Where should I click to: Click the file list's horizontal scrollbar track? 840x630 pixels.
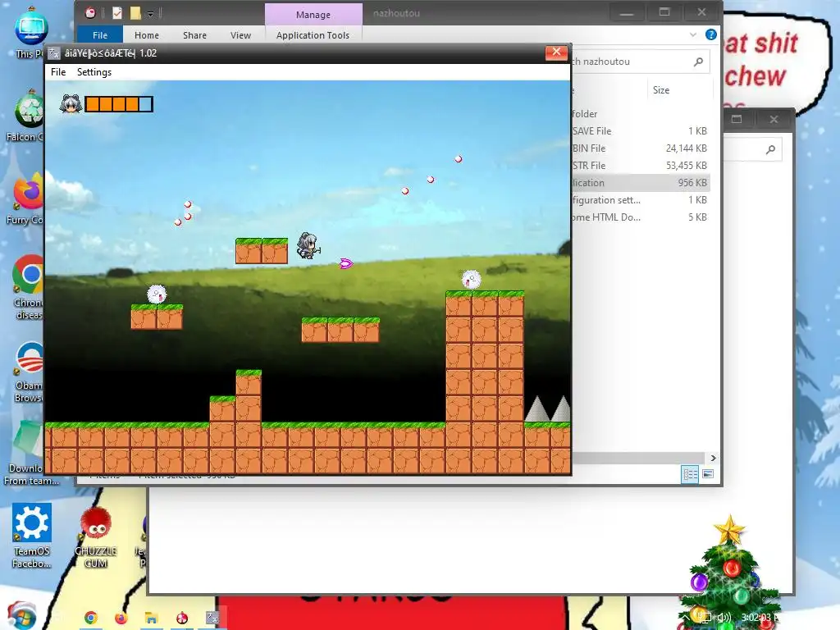640,458
